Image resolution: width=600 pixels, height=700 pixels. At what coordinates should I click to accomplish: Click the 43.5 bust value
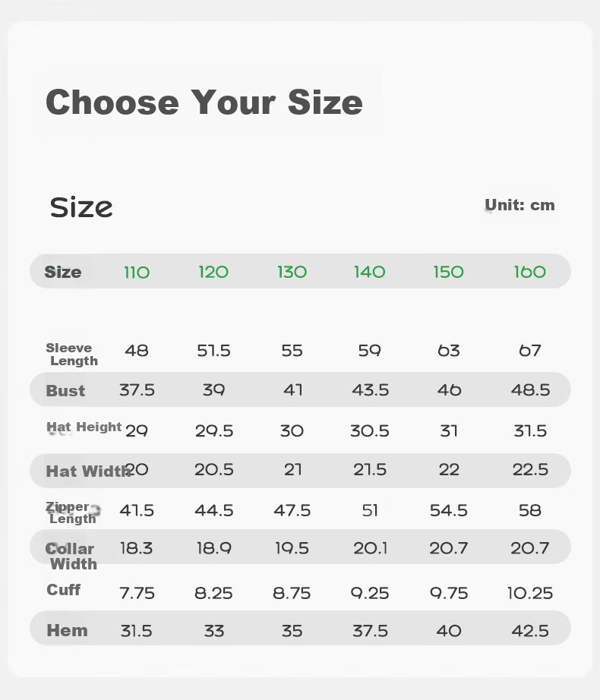pyautogui.click(x=370, y=390)
